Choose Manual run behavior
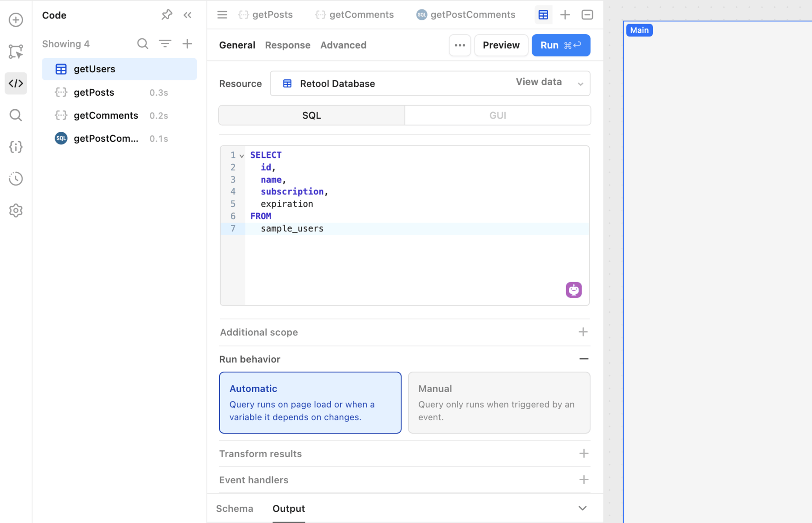Viewport: 812px width, 523px height. [x=499, y=403]
